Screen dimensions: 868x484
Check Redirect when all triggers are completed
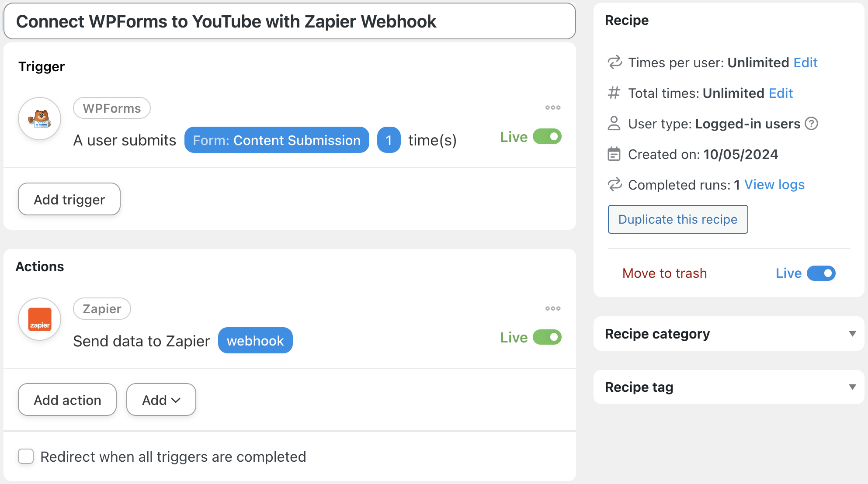pyautogui.click(x=26, y=456)
